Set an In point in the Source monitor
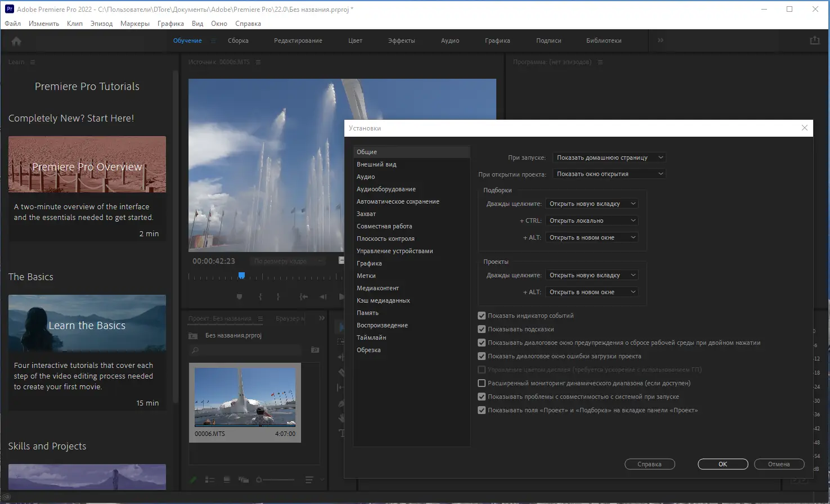 [x=259, y=296]
